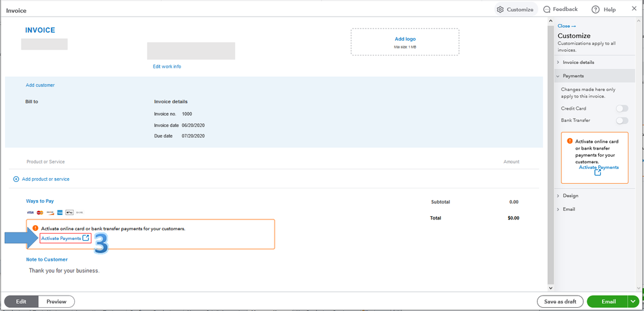Enable the Credit Card toggle

tap(621, 108)
